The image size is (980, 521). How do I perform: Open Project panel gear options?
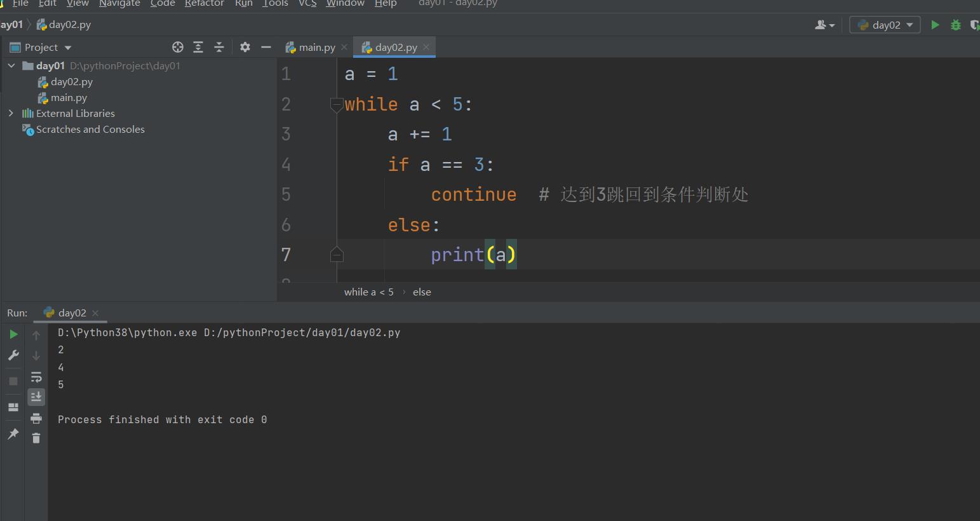[x=245, y=47]
